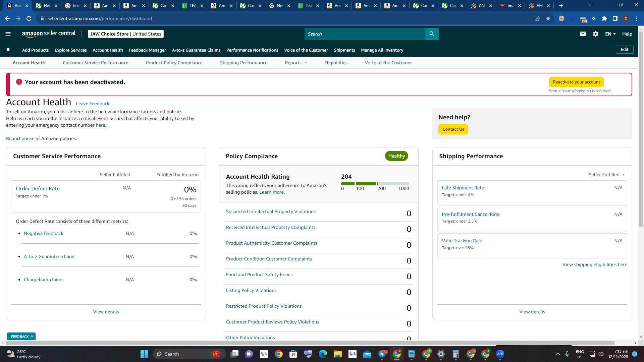Open the Report abuse link
Screen dimensions: 644x362
[20, 138]
